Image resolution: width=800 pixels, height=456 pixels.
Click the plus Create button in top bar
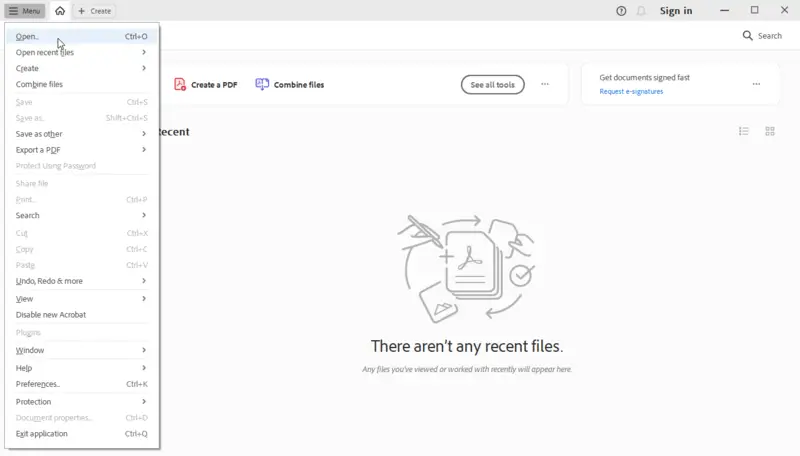click(x=94, y=11)
